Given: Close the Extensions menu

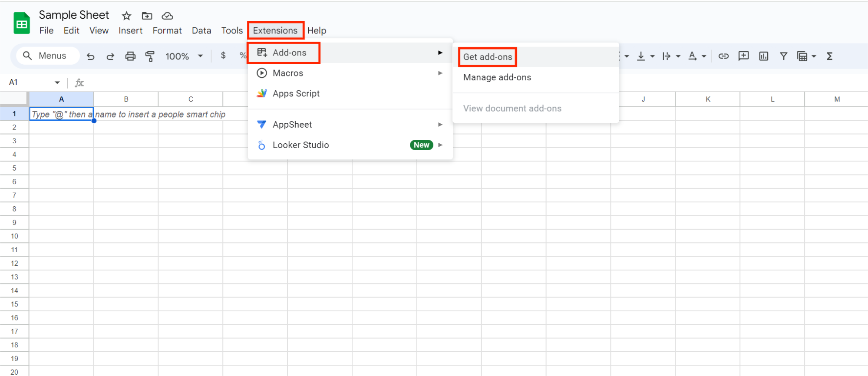Looking at the screenshot, I should 275,30.
